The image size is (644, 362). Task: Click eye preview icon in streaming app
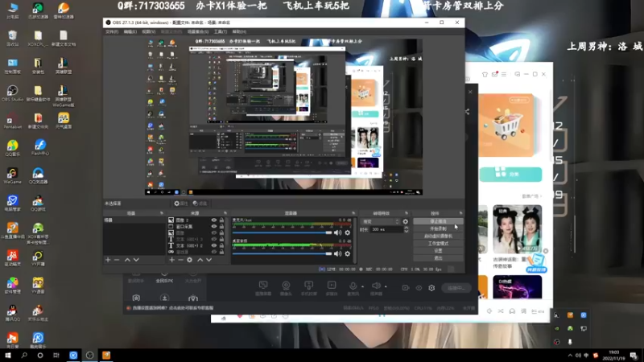tap(419, 288)
